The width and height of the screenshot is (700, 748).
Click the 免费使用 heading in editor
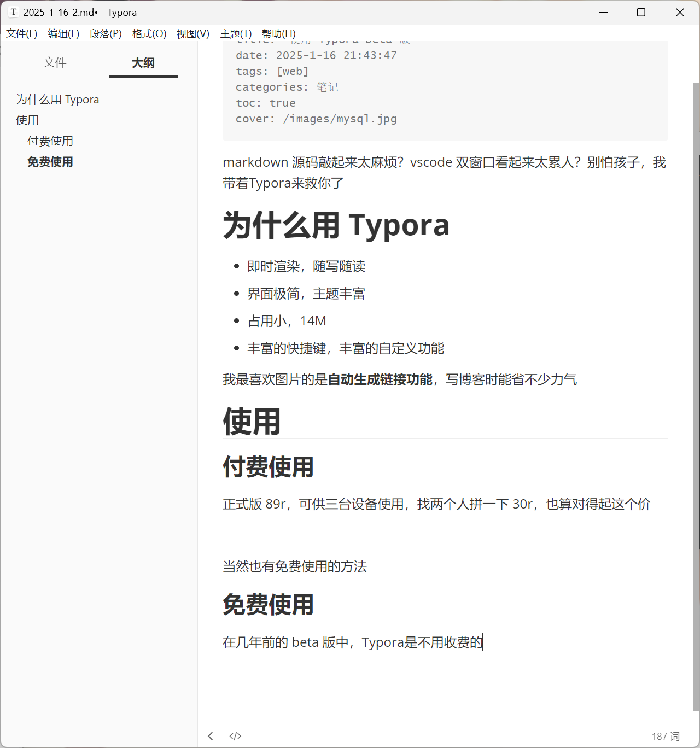tap(268, 605)
